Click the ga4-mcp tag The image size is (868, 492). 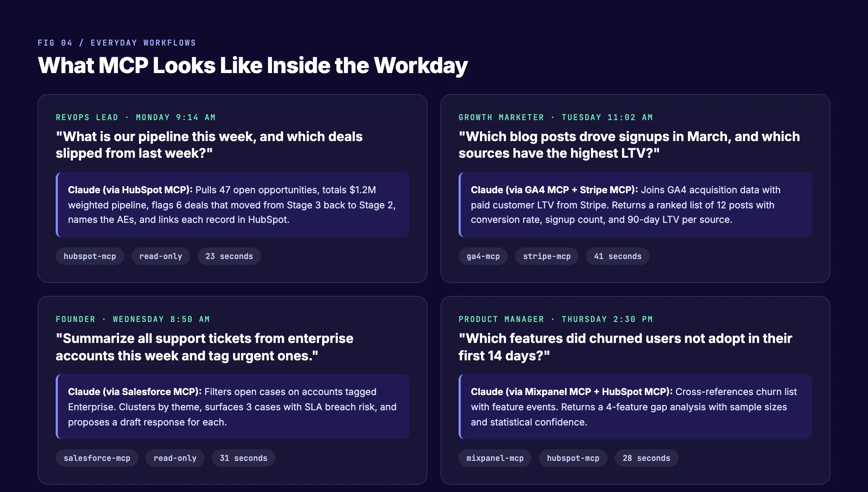483,256
